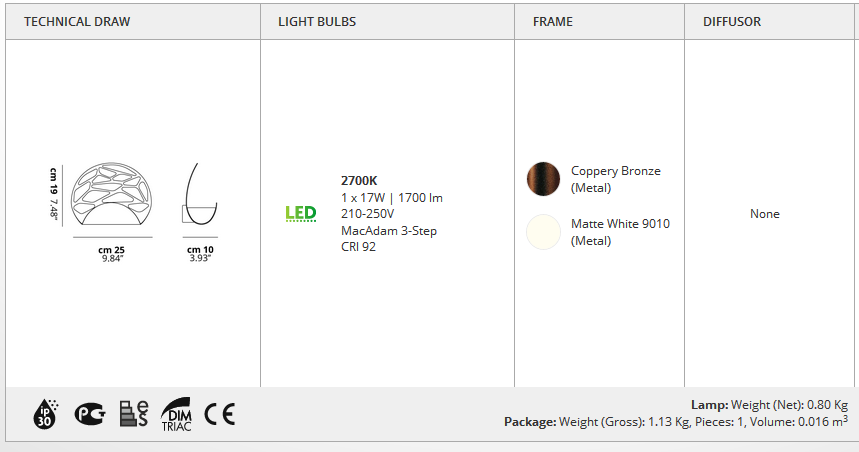Select the Matte White 9010 swatch

point(543,232)
